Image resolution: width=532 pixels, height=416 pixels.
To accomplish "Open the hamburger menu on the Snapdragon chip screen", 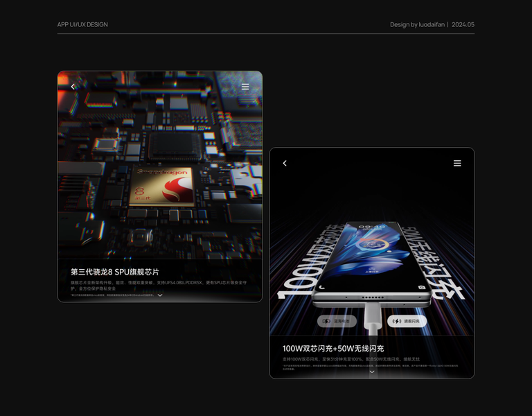I will (x=245, y=87).
